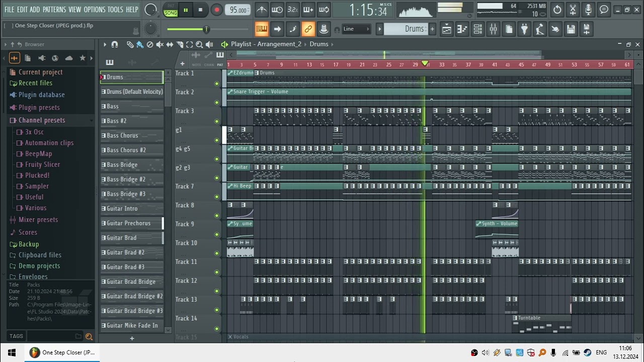Set tempo in the 95.000 BPM field
Screen dimensions: 644x362
[238, 10]
